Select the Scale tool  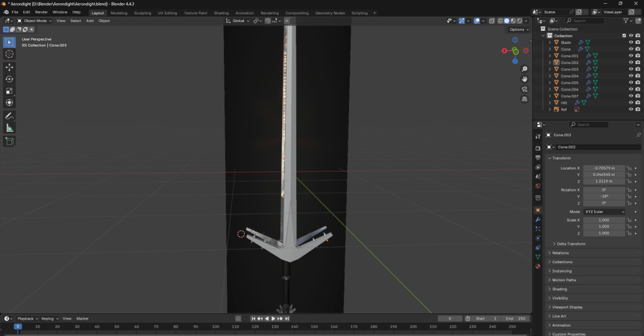pyautogui.click(x=9, y=91)
